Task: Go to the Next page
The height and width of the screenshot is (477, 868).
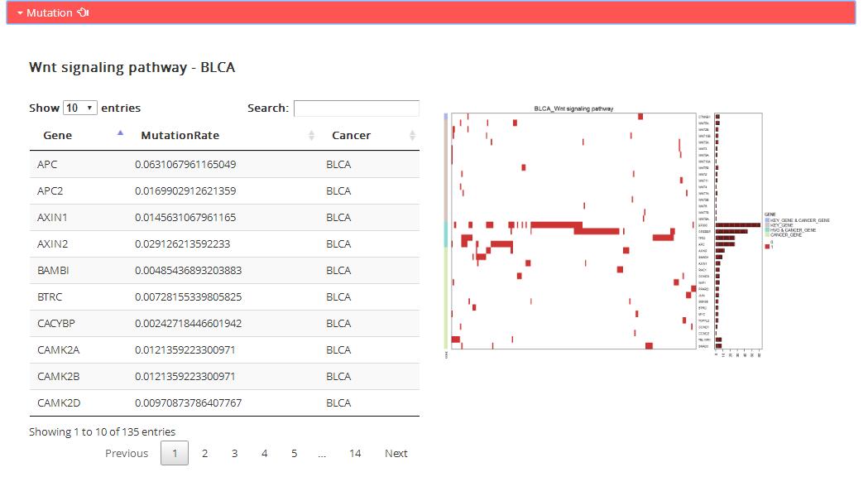Action: tap(396, 453)
